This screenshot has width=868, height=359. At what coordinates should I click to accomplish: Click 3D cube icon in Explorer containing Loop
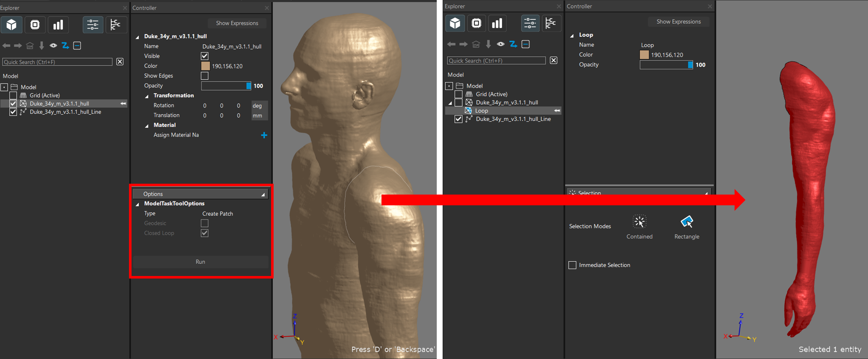pos(455,23)
